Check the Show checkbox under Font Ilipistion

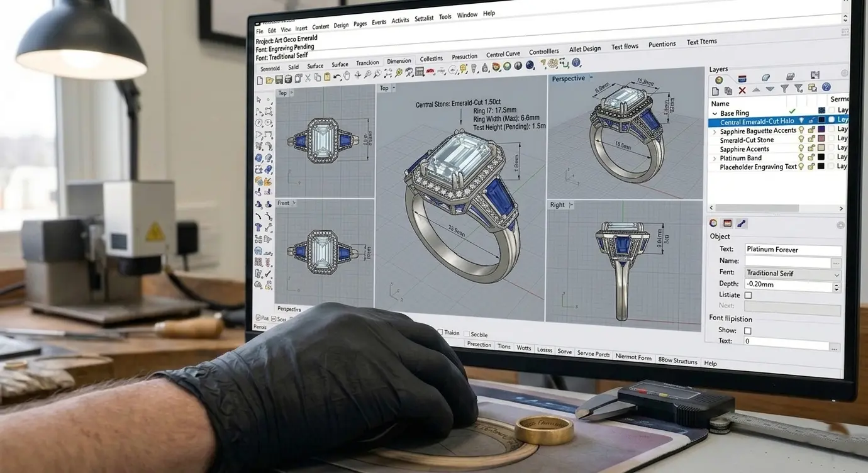pos(748,330)
